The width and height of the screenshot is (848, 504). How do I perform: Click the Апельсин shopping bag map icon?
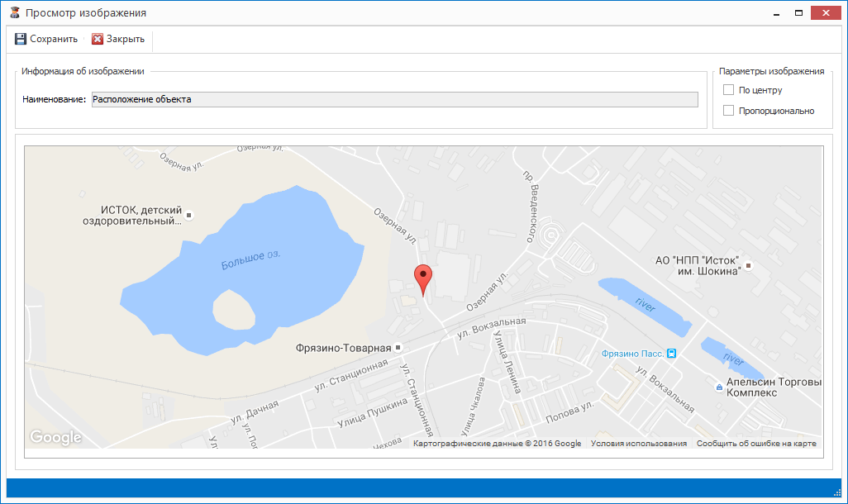719,388
